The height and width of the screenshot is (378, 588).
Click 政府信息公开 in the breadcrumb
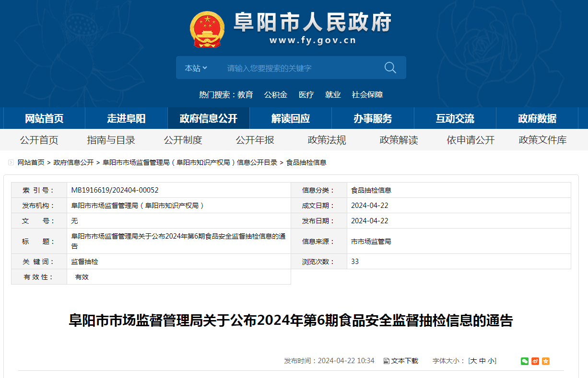73,163
